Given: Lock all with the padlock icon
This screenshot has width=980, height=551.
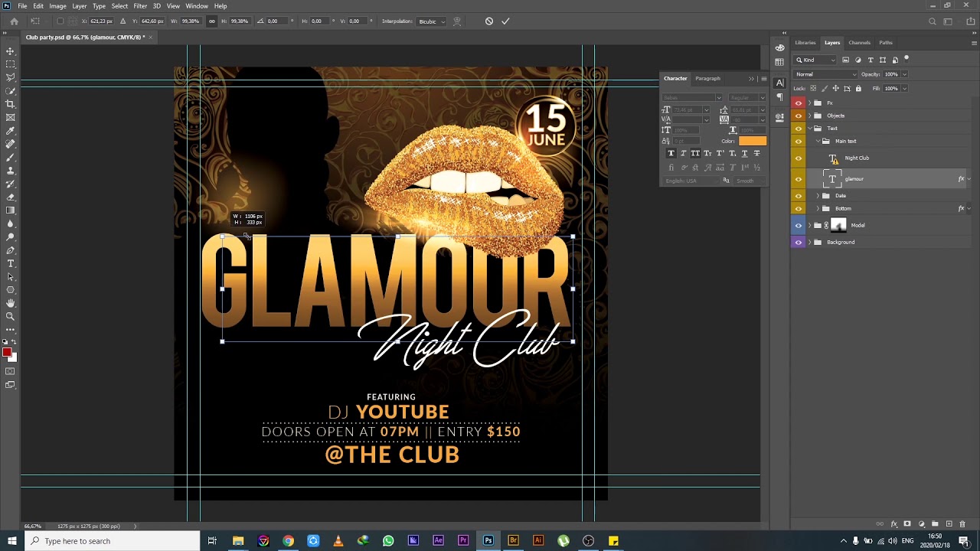Looking at the screenshot, I should (858, 89).
